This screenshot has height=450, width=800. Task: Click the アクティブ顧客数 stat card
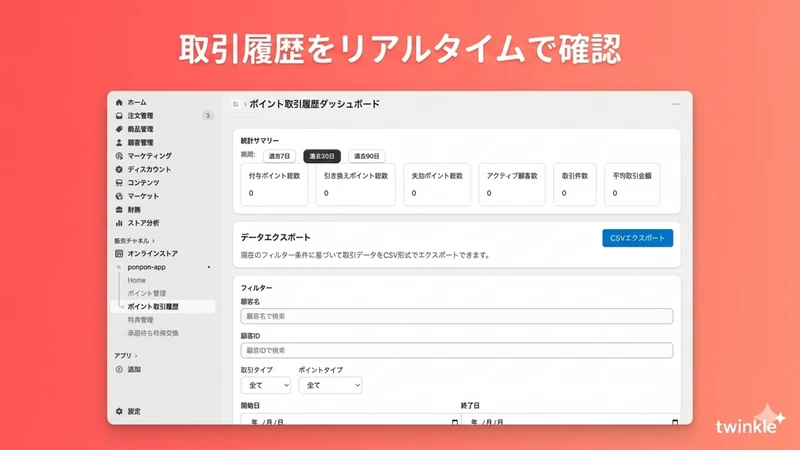pyautogui.click(x=512, y=185)
